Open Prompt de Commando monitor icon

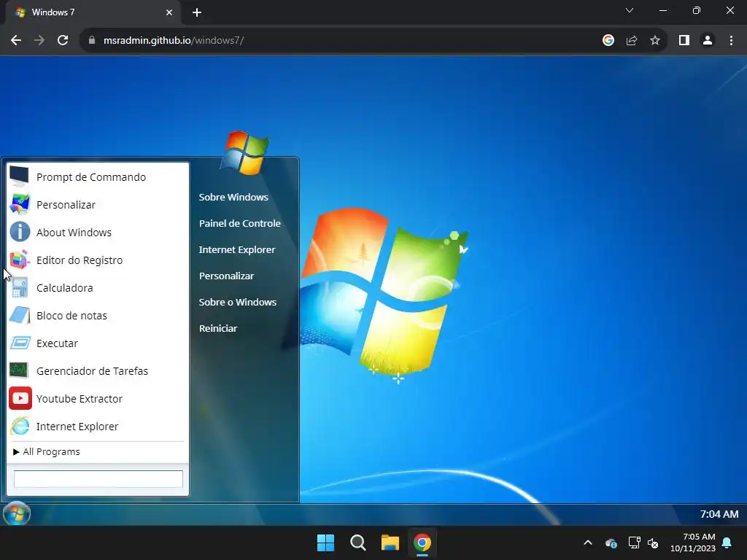click(x=20, y=176)
